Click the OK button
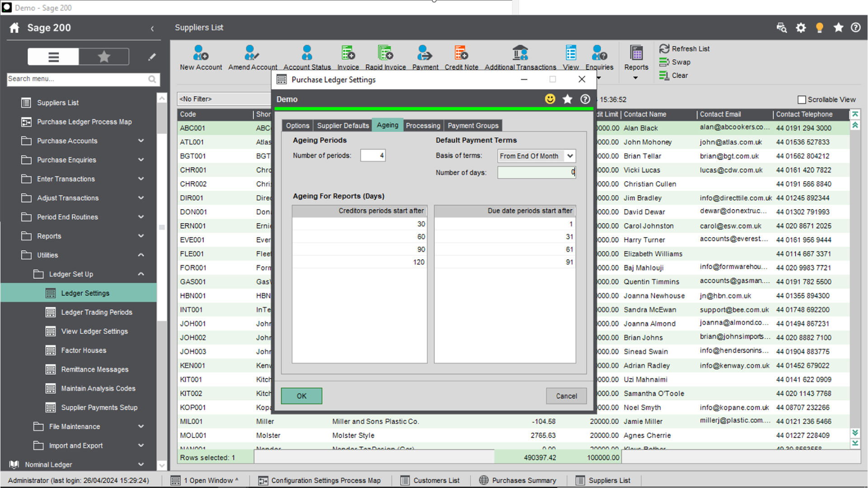868x488 pixels. coord(302,396)
